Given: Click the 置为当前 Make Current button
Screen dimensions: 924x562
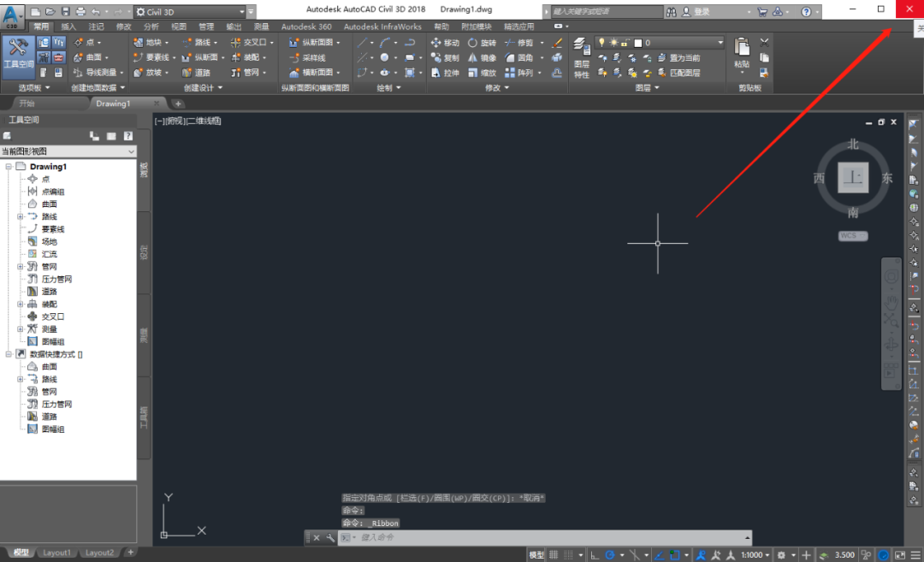Looking at the screenshot, I should (x=678, y=57).
